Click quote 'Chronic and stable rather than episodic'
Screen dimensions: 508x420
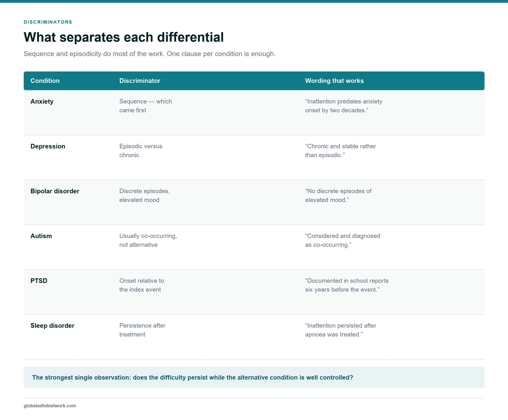341,151
